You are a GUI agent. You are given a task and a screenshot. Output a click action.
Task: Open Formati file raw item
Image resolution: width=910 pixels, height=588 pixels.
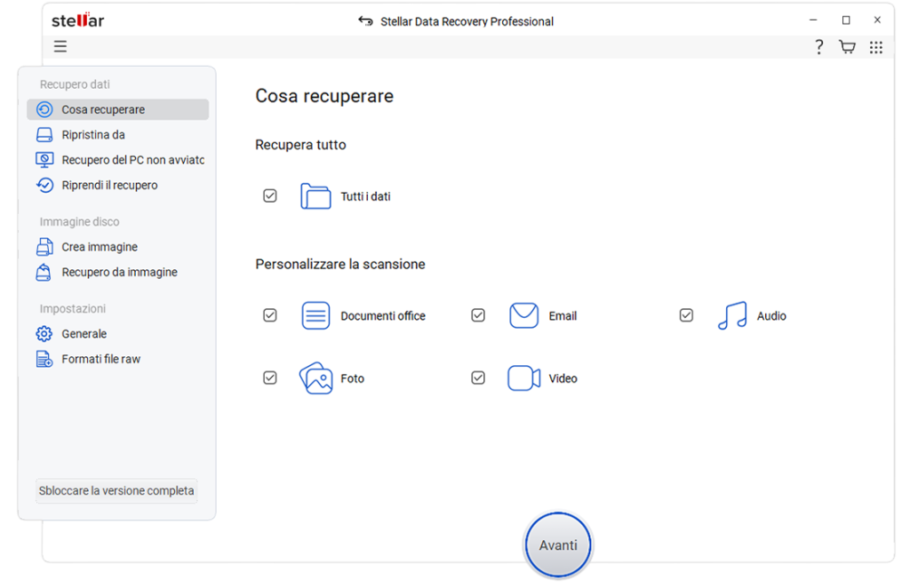[x=118, y=359]
